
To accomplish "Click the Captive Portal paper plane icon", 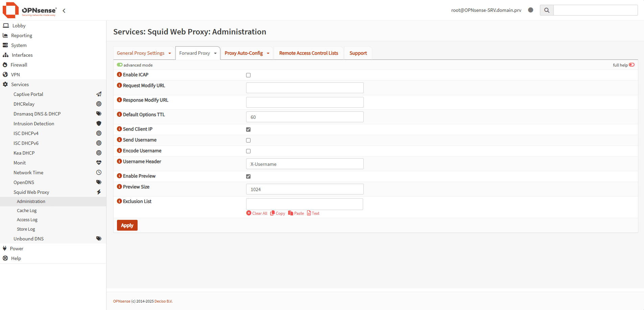I will [x=99, y=94].
